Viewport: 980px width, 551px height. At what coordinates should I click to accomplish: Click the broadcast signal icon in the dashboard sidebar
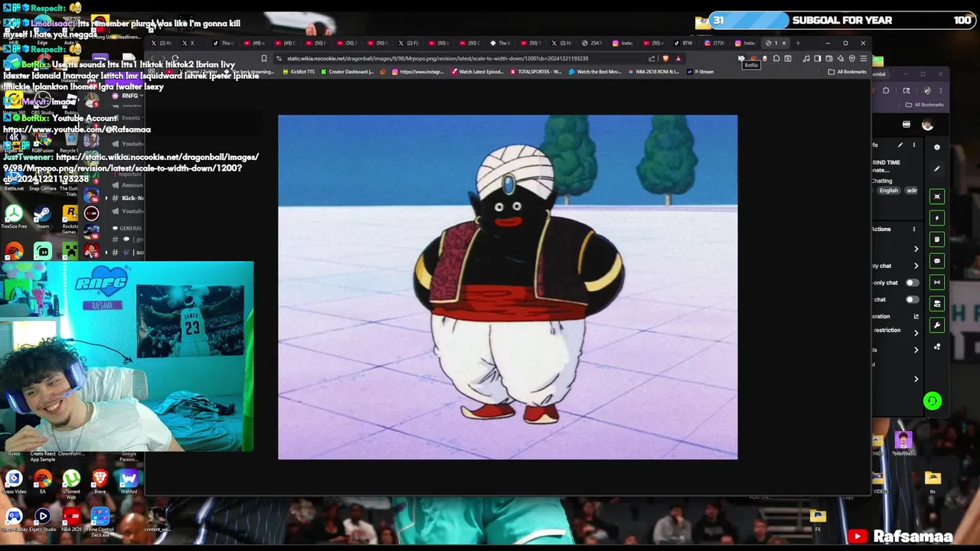[x=937, y=282]
